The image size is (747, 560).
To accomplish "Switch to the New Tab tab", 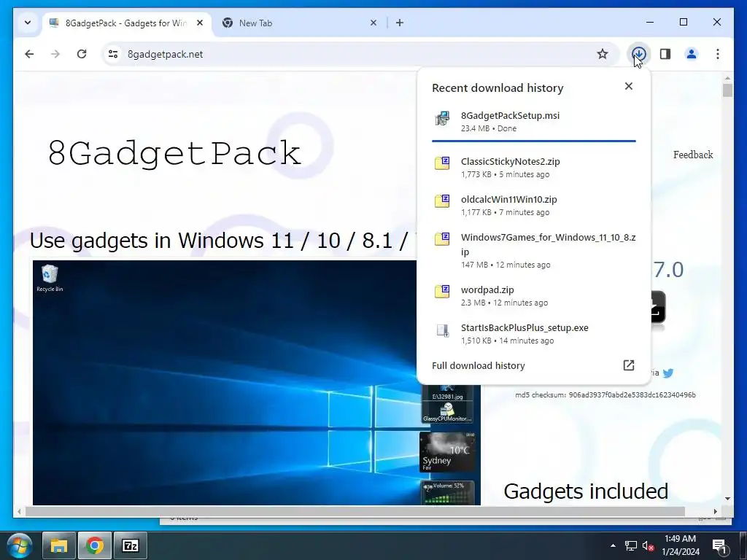I will [298, 23].
